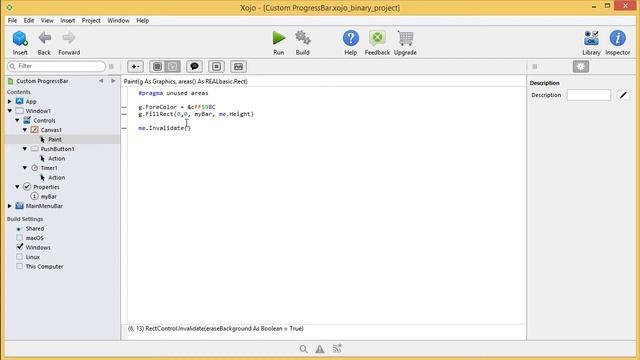Open the Window menu
This screenshot has width=640, height=360.
pyautogui.click(x=118, y=20)
